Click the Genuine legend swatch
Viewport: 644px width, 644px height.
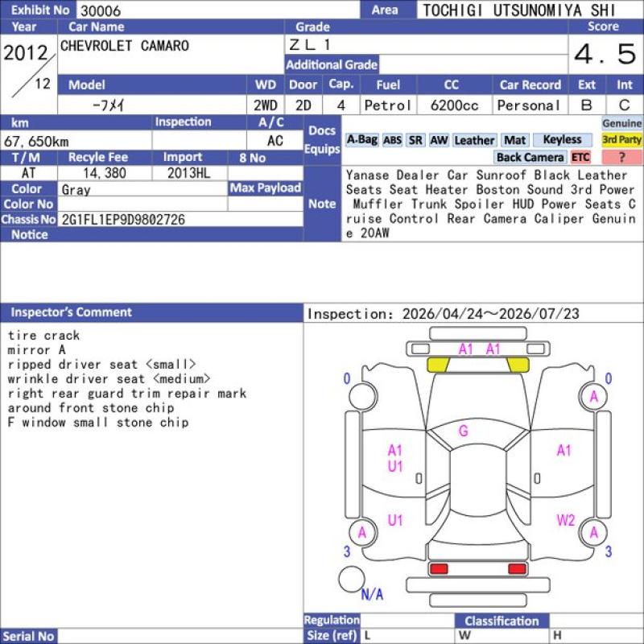(x=621, y=123)
